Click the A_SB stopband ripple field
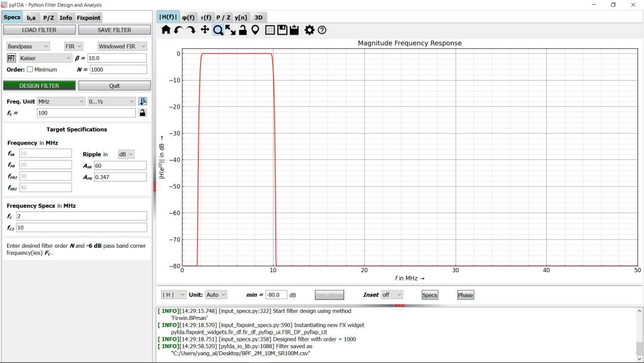Viewport: 644px width, 363px height. click(120, 165)
